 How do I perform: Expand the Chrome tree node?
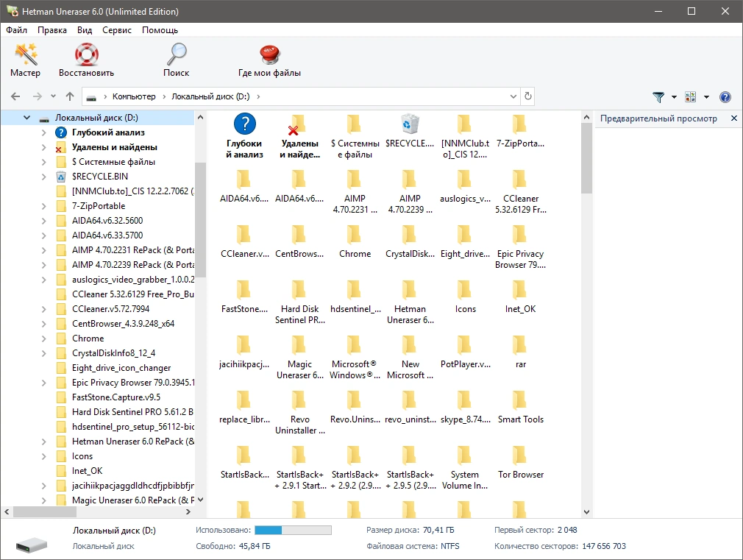(x=43, y=338)
